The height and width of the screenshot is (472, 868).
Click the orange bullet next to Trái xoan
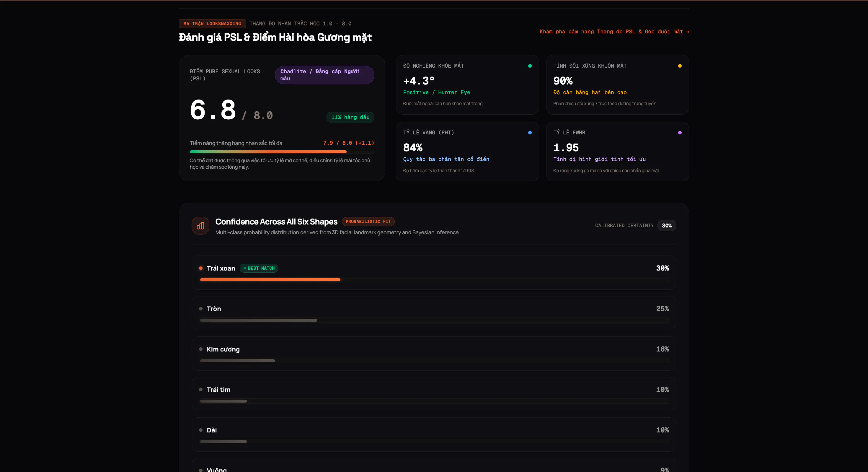[201, 268]
